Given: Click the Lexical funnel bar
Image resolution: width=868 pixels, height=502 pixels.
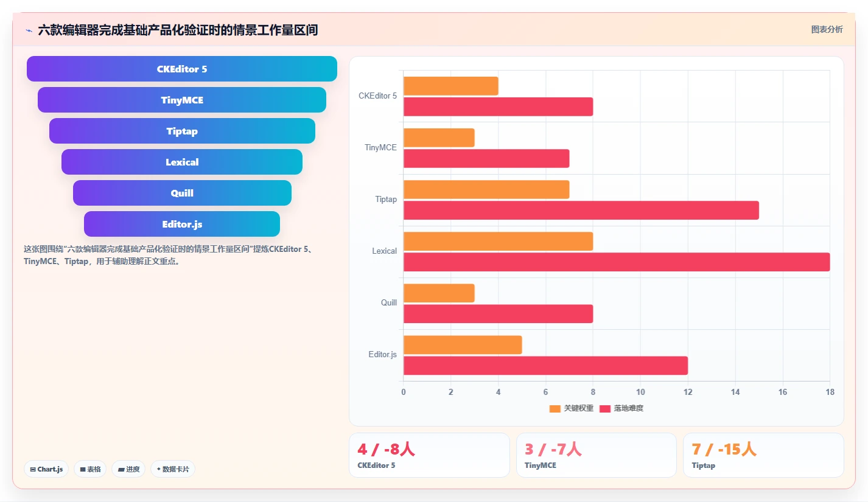Looking at the screenshot, I should [x=182, y=162].
